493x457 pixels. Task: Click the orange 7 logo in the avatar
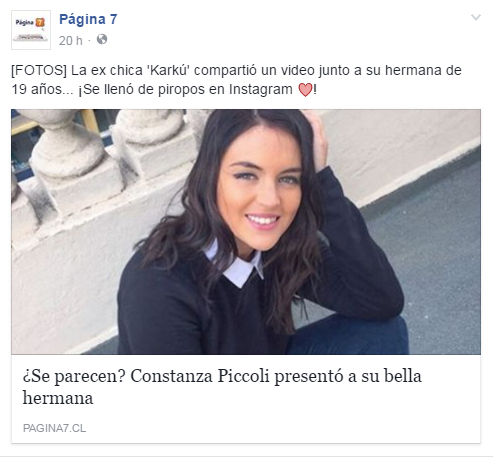tap(40, 23)
